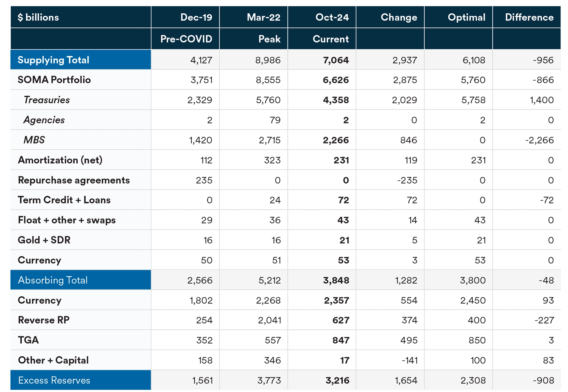This screenshot has height=392, width=568.
Task: Click the Difference column header
Action: click(x=529, y=17)
